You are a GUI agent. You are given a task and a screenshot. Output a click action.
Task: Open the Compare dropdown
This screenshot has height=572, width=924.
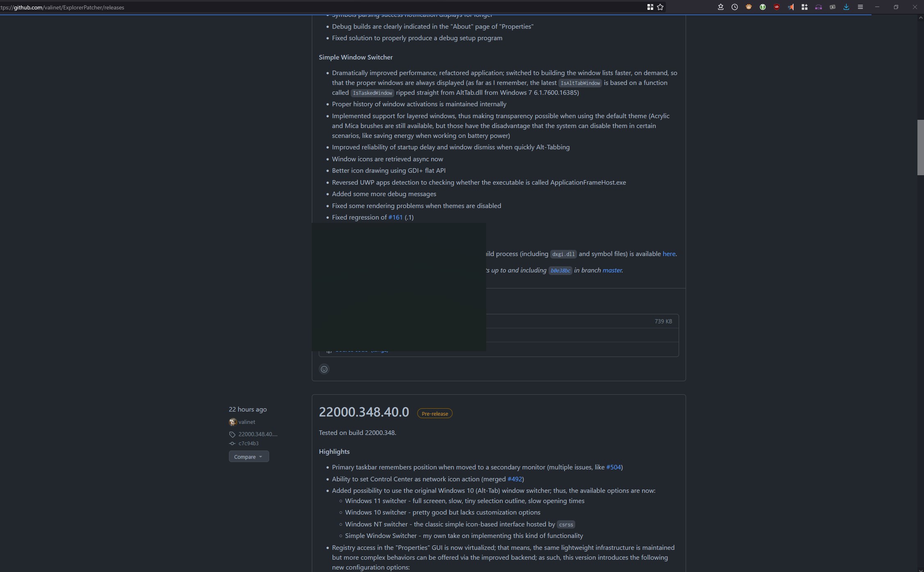[x=249, y=456]
